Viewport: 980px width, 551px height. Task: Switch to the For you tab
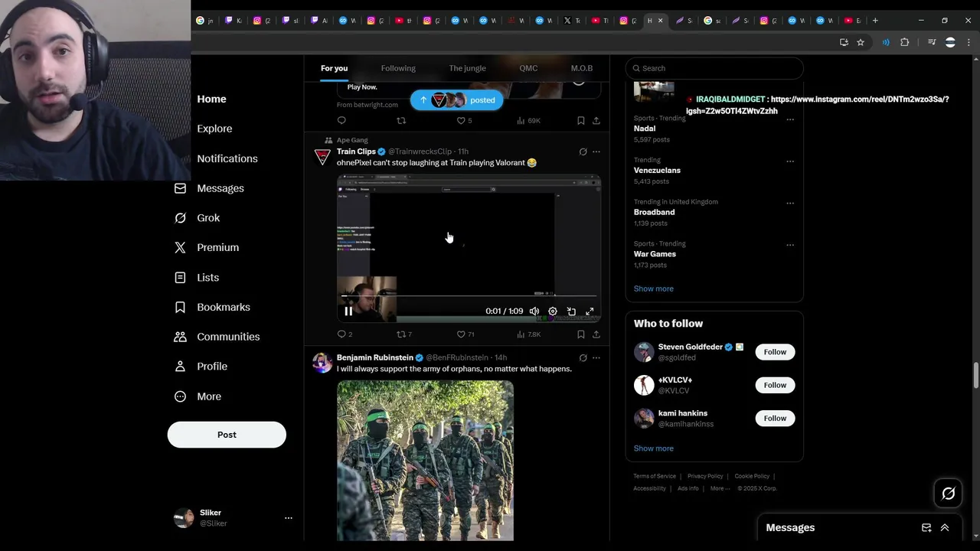click(334, 68)
